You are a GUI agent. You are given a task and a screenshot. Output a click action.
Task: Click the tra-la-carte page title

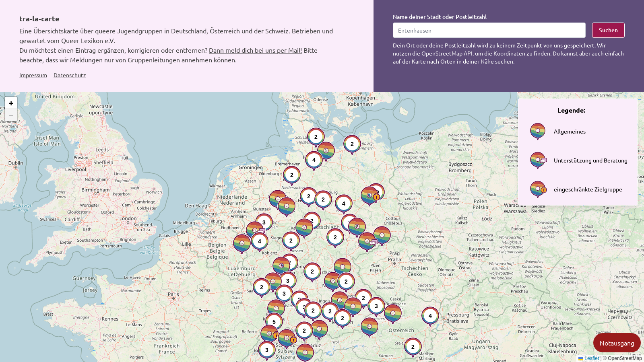click(39, 19)
